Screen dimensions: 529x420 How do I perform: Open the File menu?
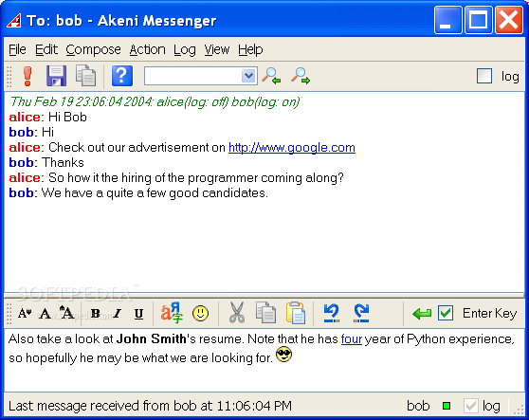point(17,50)
